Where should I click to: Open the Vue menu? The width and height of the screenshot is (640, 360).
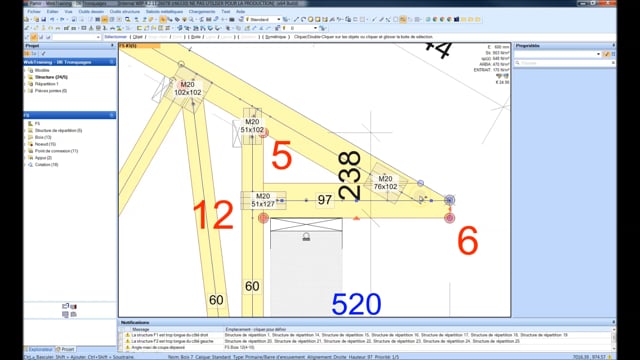[x=68, y=12]
